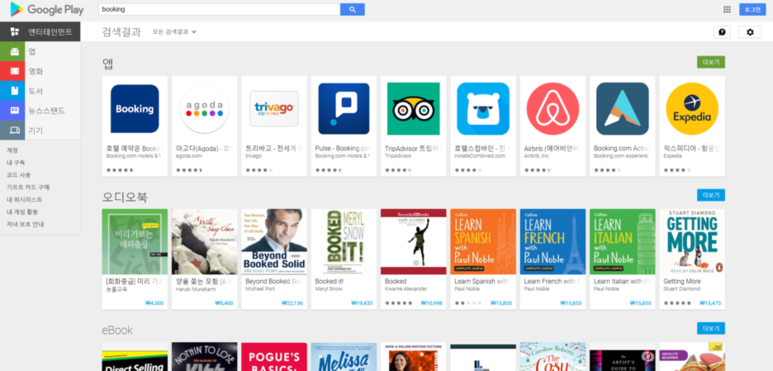Click the ₩4,500 price on first audiobook
The height and width of the screenshot is (371, 773).
(x=154, y=303)
